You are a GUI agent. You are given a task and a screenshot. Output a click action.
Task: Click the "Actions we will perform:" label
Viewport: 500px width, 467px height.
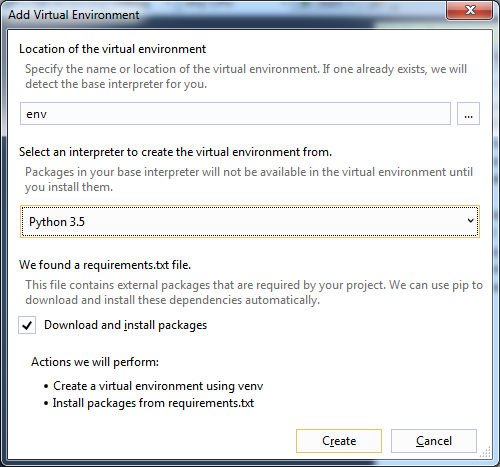tap(95, 362)
